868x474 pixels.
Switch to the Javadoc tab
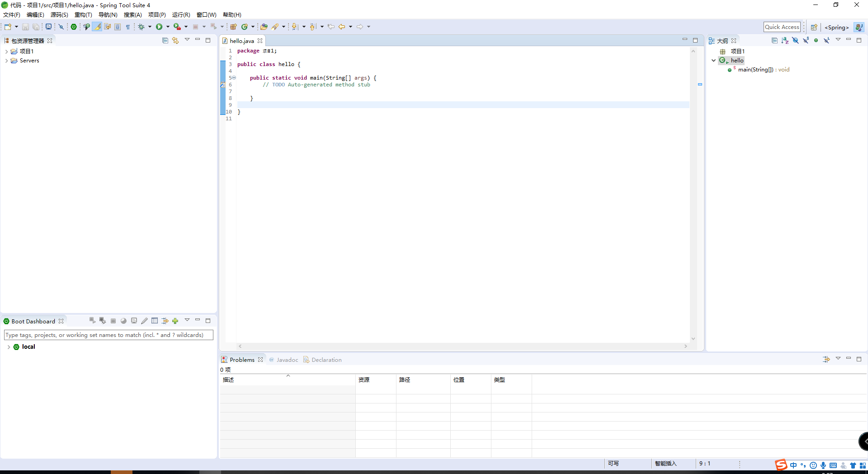[287, 360]
